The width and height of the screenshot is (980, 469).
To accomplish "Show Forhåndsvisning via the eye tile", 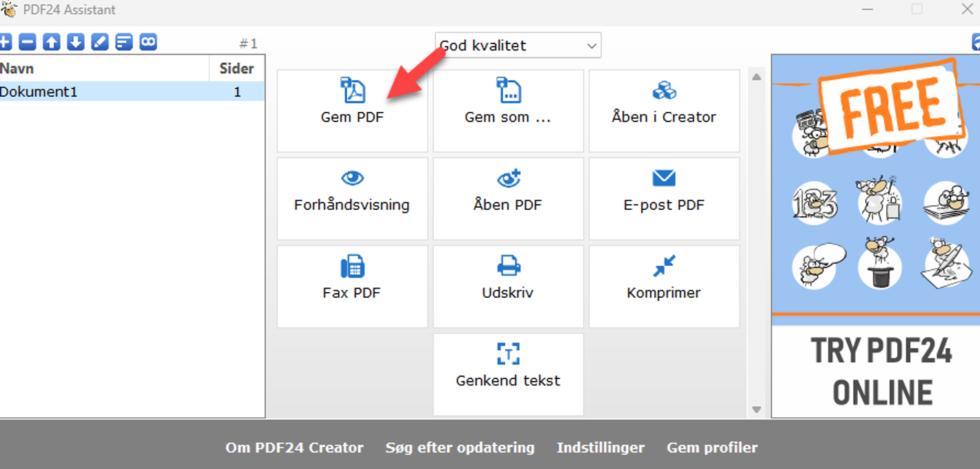I will tap(353, 199).
